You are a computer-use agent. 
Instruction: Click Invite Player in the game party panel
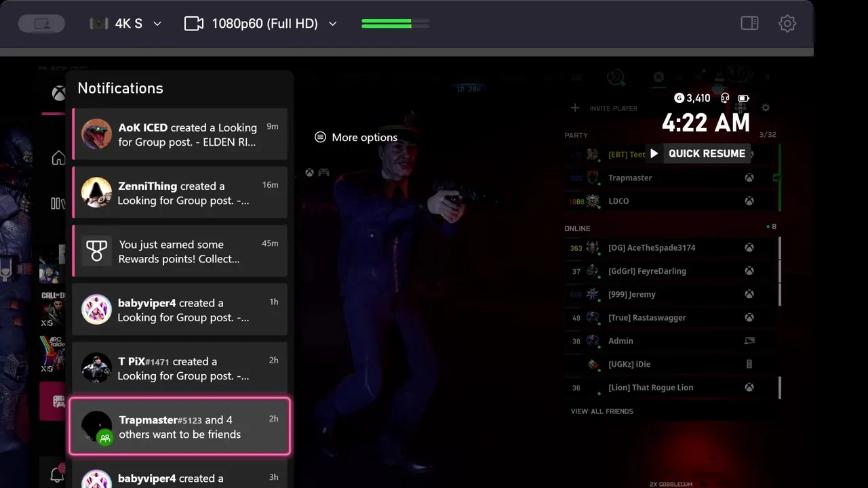click(614, 108)
